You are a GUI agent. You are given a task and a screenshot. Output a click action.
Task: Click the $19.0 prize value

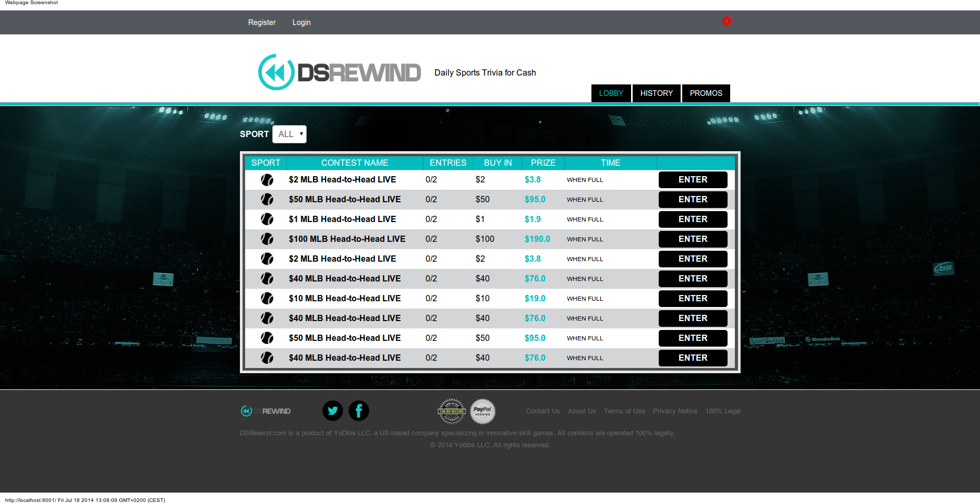click(x=535, y=299)
